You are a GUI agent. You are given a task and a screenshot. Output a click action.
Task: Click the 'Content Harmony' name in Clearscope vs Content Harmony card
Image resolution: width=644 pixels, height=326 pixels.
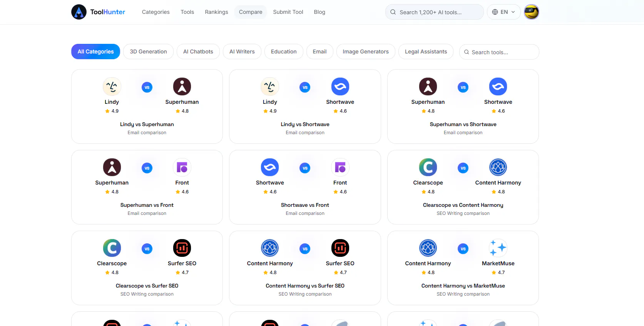498,183
